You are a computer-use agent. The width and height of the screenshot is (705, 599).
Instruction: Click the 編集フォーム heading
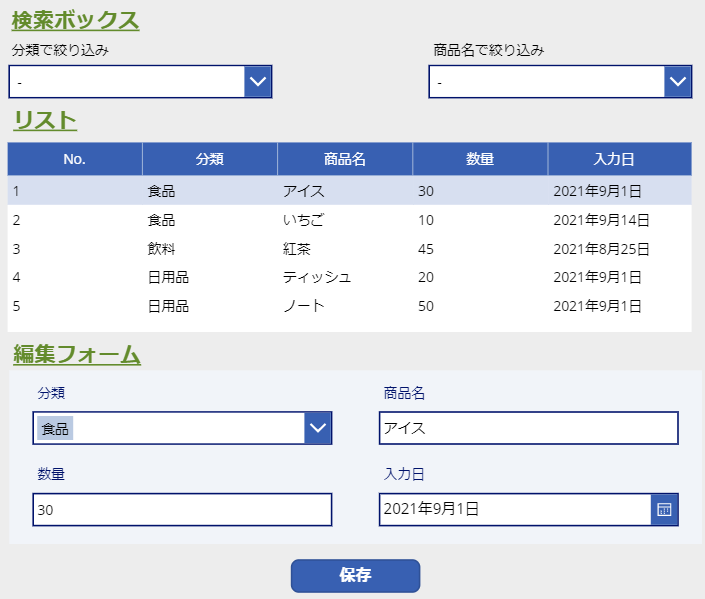[x=77, y=354]
